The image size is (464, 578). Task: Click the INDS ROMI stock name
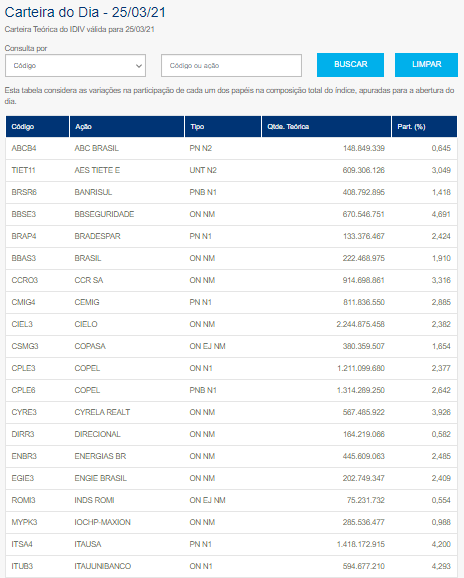click(94, 500)
